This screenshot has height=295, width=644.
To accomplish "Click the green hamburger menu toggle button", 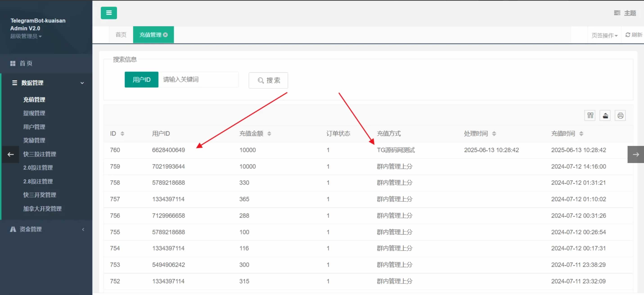I will tap(109, 13).
